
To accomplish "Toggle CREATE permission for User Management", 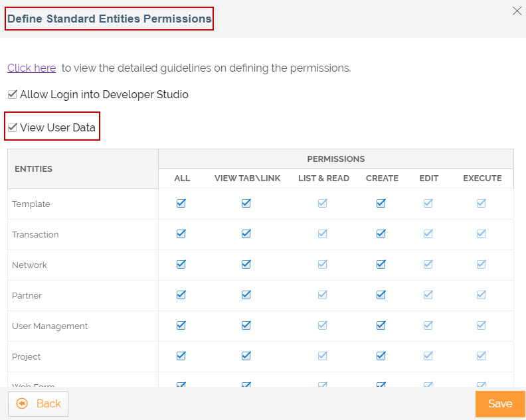I will tap(381, 325).
